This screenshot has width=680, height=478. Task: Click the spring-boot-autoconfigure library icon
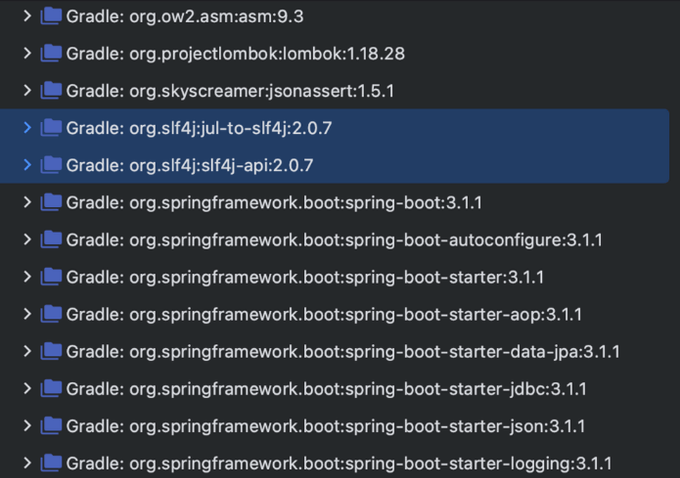pos(51,240)
